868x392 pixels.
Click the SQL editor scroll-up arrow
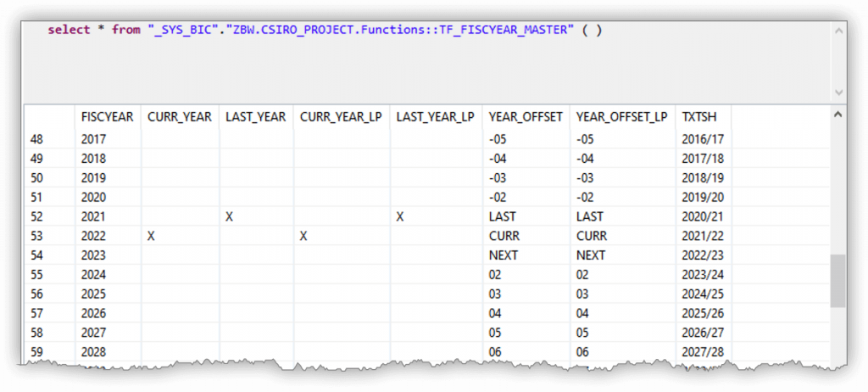[x=838, y=31]
